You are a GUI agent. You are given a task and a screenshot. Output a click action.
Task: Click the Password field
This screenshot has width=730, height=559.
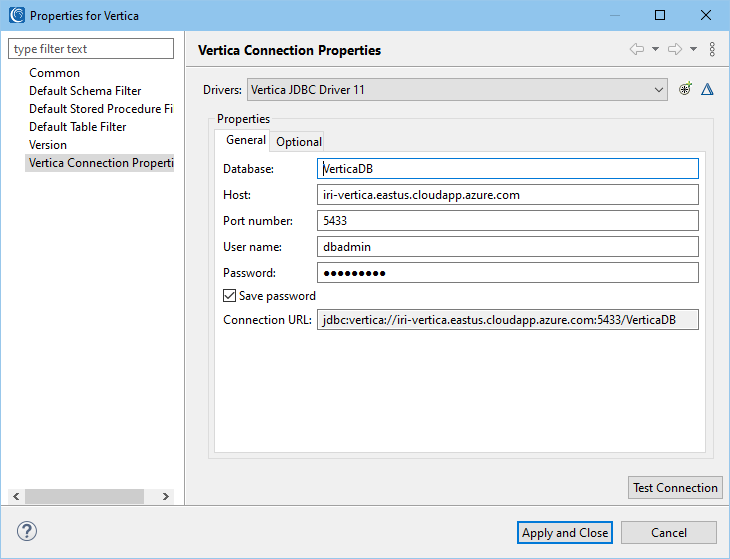[508, 273]
